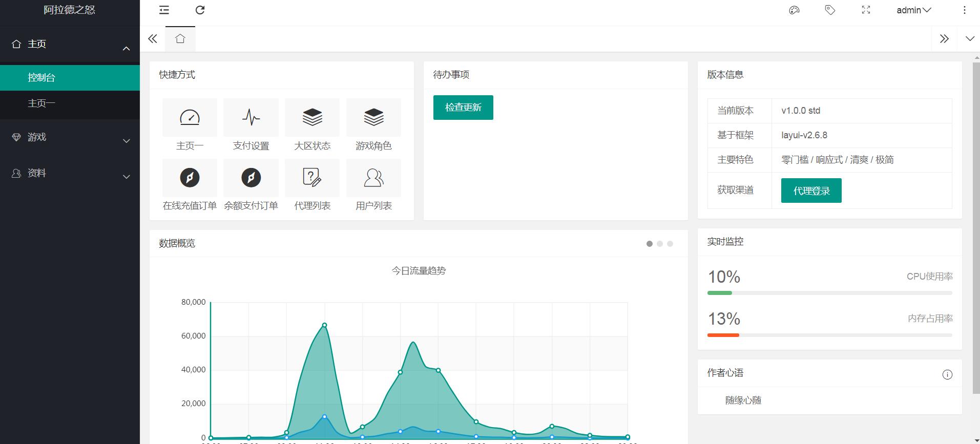Open 大区状态 shortcut icon
Screen dimensions: 980x444
tap(312, 118)
